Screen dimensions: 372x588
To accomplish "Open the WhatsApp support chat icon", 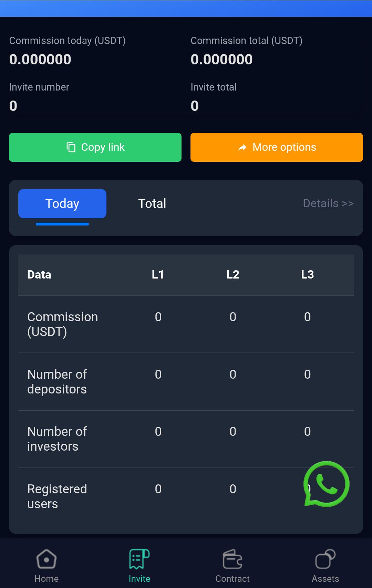I will (326, 484).
